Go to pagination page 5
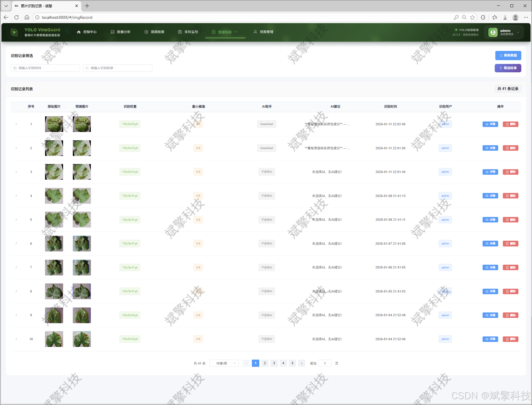Screen dimensions: 532x405 coord(292,363)
